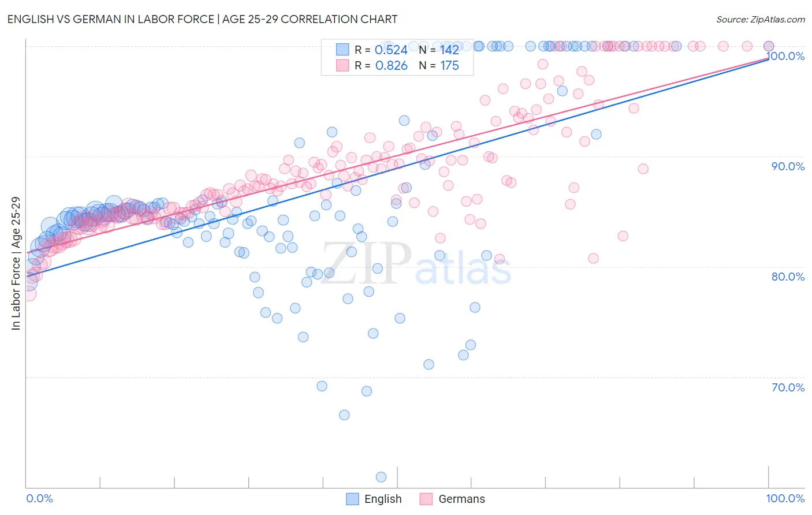The width and height of the screenshot is (812, 515).
Task: Click the pink swatch beside R = 0.826
Action: [342, 66]
